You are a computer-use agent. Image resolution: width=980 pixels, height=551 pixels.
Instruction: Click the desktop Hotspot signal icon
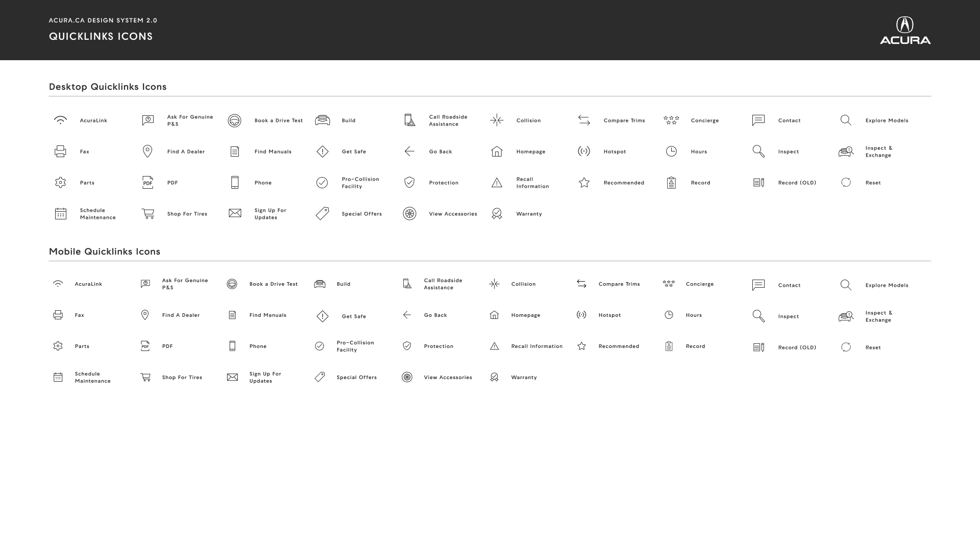(x=584, y=151)
